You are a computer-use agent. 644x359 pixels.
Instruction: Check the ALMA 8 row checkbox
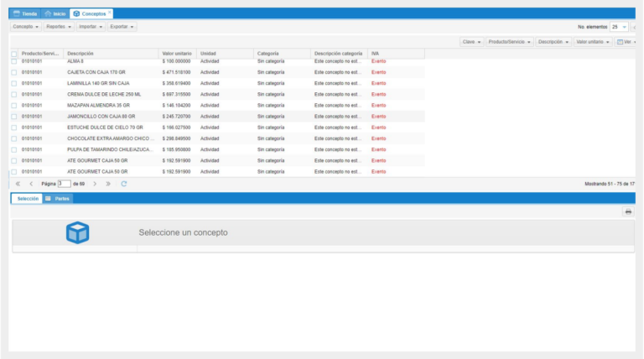tap(13, 61)
